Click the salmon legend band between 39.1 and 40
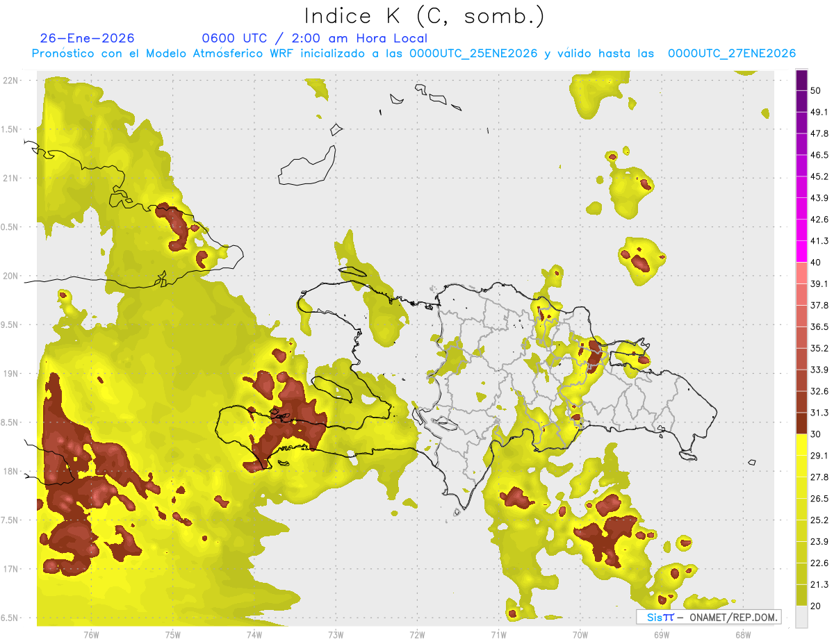 (x=801, y=272)
